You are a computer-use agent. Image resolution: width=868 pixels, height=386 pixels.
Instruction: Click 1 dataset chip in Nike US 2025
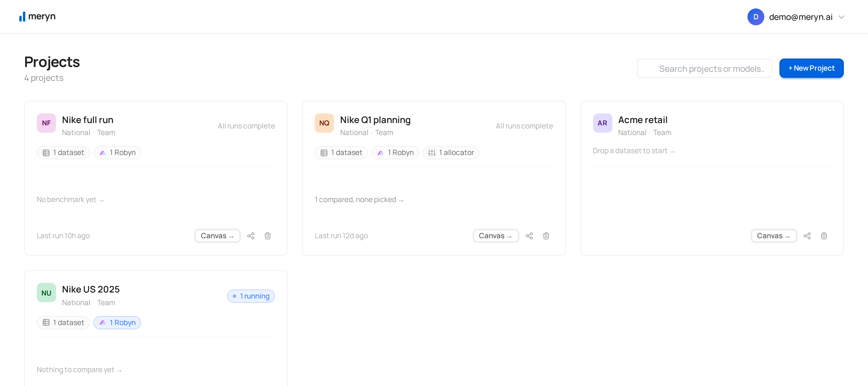click(x=63, y=323)
